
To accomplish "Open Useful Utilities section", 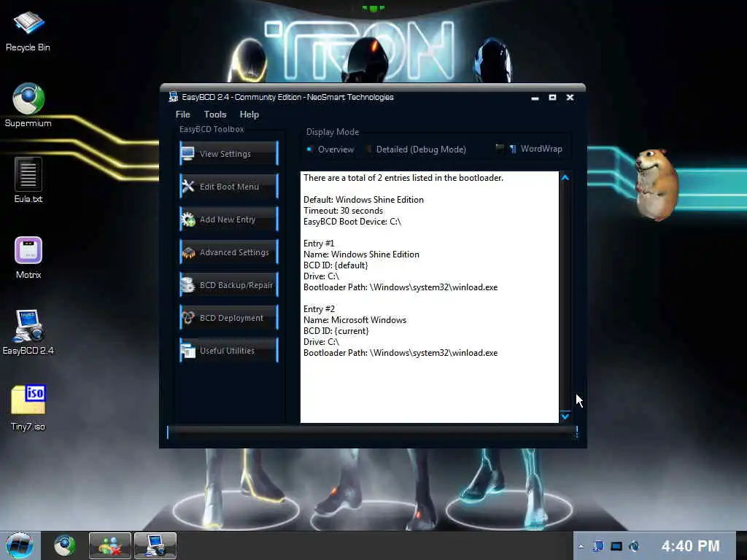I will (228, 351).
